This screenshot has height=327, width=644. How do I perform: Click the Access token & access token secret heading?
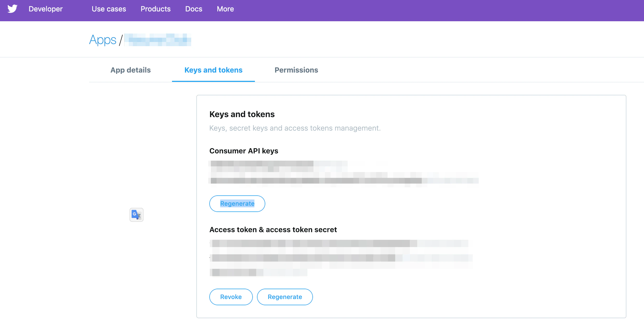tap(273, 230)
